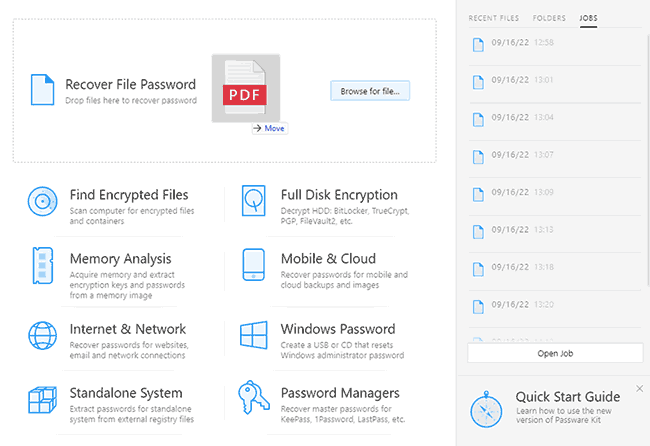Click the Browse for file button

pyautogui.click(x=370, y=91)
